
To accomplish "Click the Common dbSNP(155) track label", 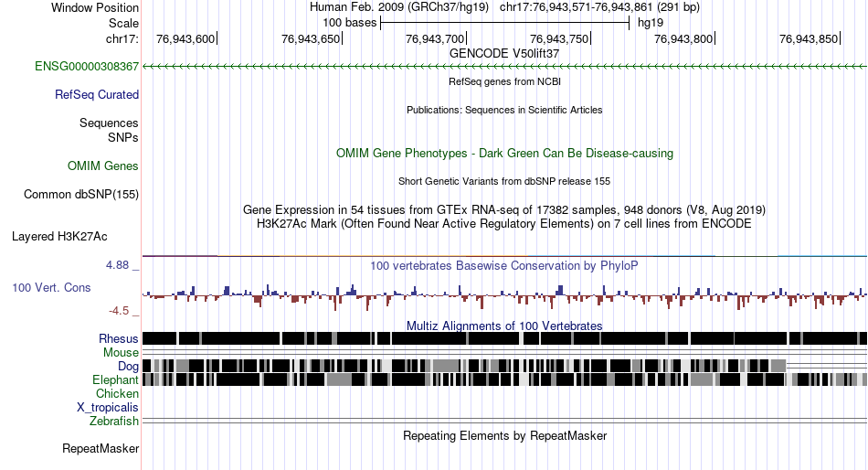I will pyautogui.click(x=81, y=195).
